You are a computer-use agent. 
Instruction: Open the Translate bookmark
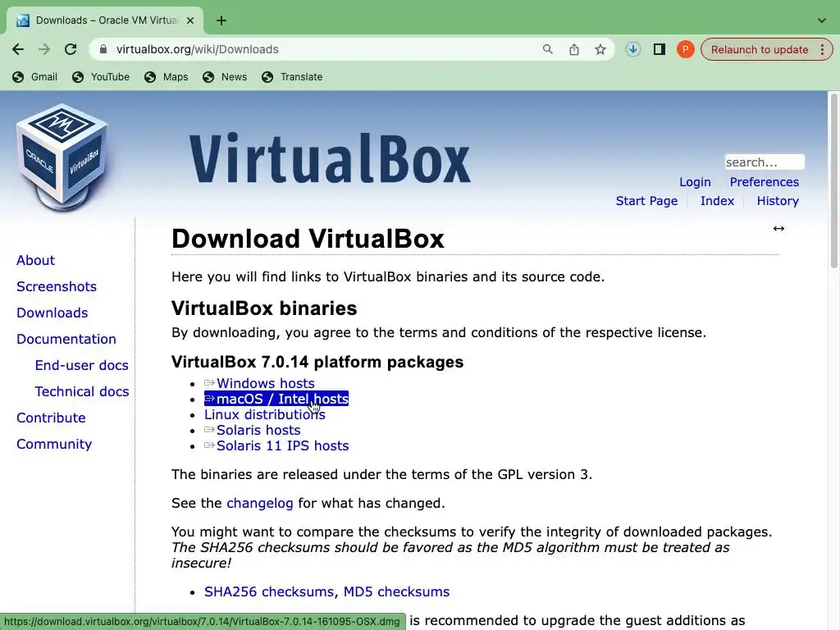coord(292,76)
